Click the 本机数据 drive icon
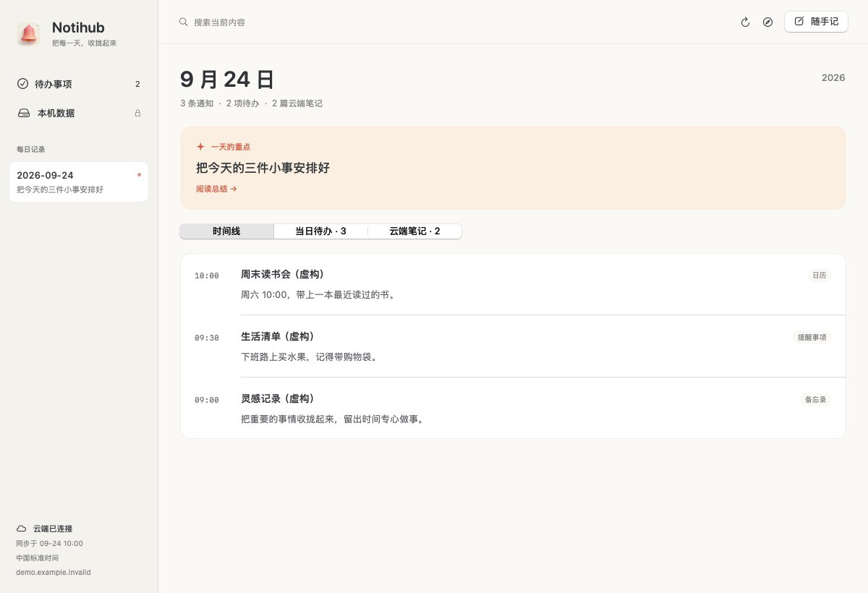 point(24,114)
